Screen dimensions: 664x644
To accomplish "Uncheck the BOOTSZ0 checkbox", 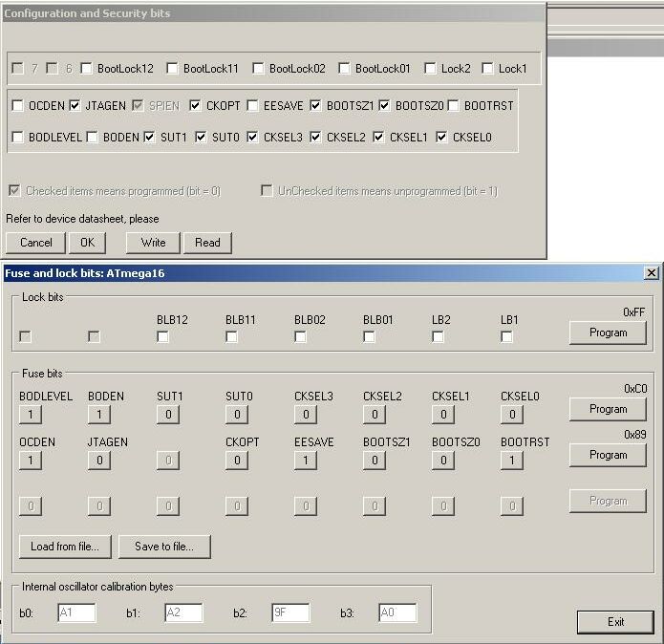I will (384, 105).
